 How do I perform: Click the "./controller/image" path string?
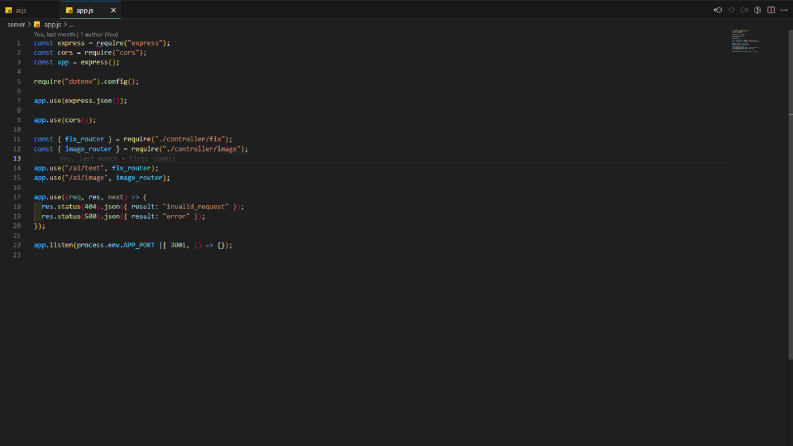[201, 149]
